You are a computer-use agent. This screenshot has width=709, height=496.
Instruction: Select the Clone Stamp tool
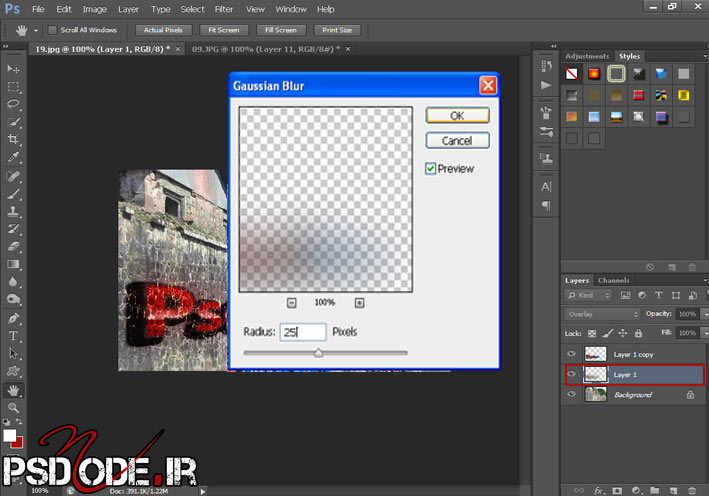coord(13,211)
